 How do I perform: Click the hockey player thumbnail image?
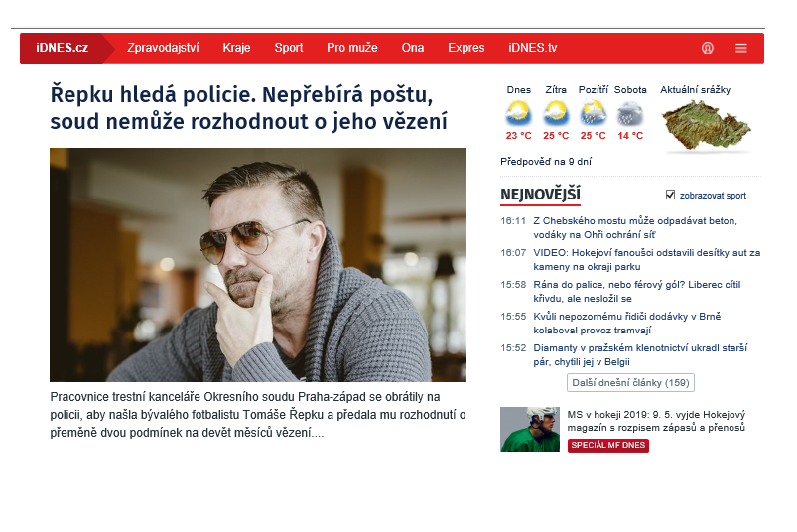click(530, 429)
